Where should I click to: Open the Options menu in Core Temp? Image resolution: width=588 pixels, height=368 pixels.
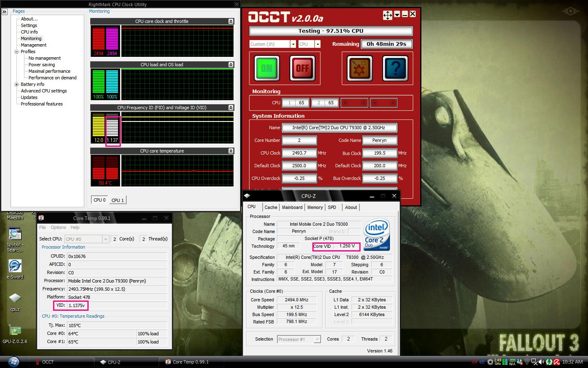click(58, 227)
